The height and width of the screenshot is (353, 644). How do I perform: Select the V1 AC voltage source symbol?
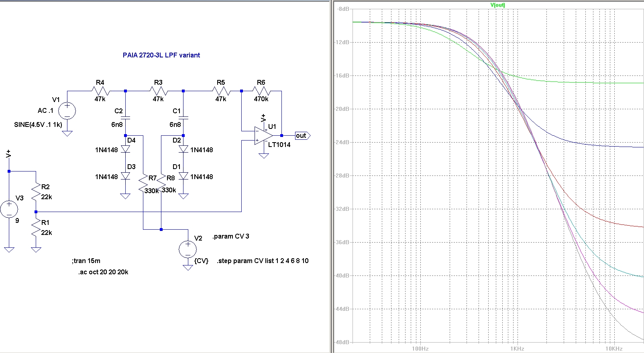pos(67,110)
